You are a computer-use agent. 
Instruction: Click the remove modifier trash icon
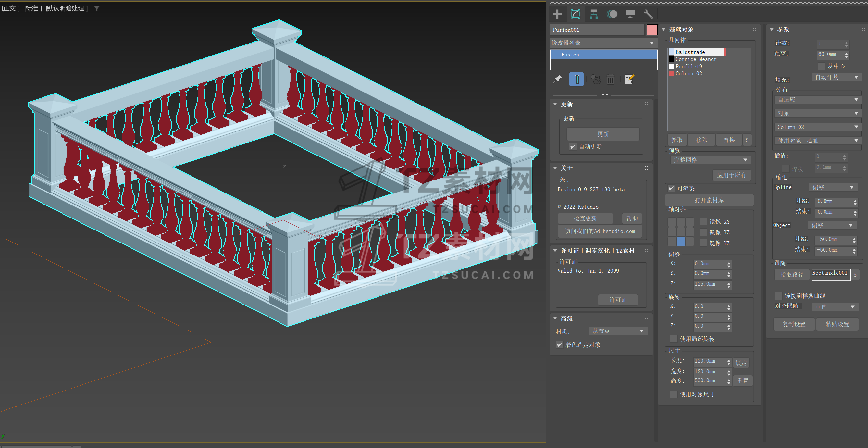[x=610, y=80]
